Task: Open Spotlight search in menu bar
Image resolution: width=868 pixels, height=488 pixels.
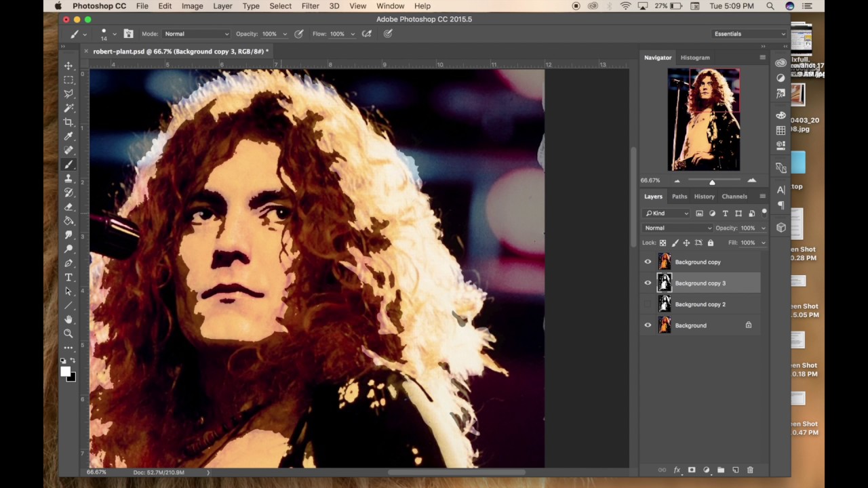Action: (770, 6)
